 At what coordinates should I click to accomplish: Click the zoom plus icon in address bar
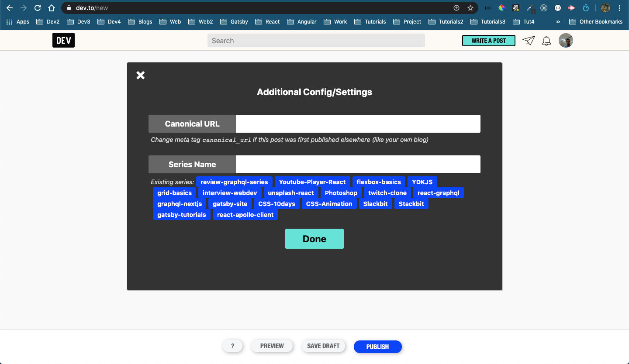coord(456,8)
